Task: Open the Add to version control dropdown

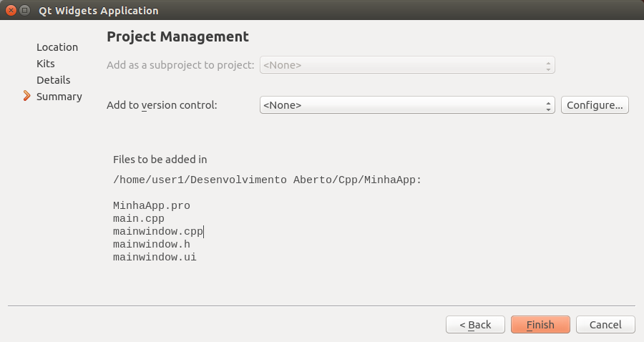Action: (x=407, y=105)
